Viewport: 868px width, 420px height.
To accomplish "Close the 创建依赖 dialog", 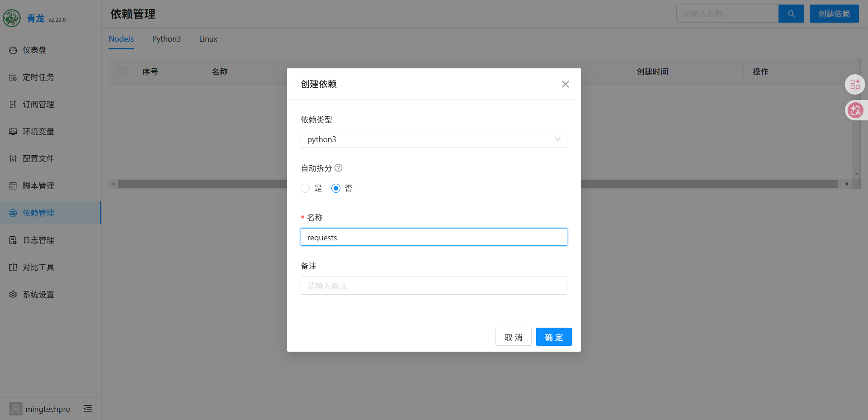I will (x=566, y=84).
